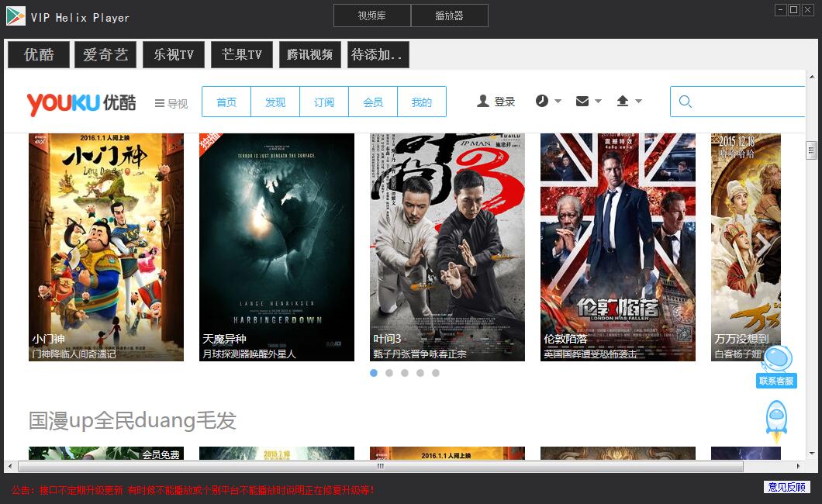Open the 天魔异种 movie poster
This screenshot has width=822, height=504.
277,247
